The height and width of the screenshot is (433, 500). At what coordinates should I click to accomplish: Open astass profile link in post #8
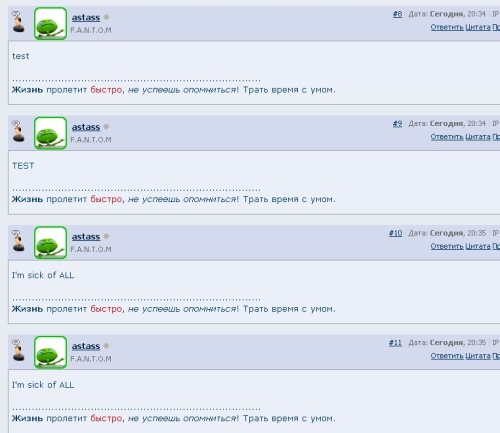click(x=86, y=17)
